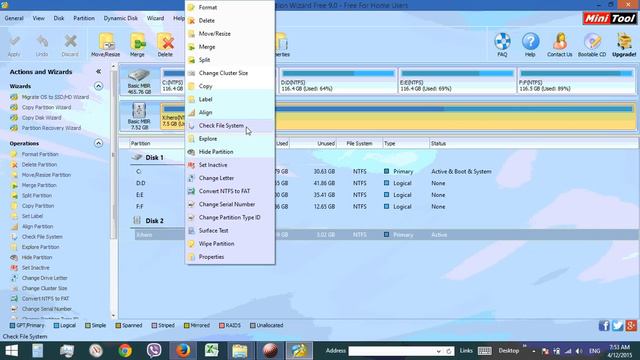Open the Dynamic Disk menu
The height and width of the screenshot is (360, 640).
(x=120, y=18)
